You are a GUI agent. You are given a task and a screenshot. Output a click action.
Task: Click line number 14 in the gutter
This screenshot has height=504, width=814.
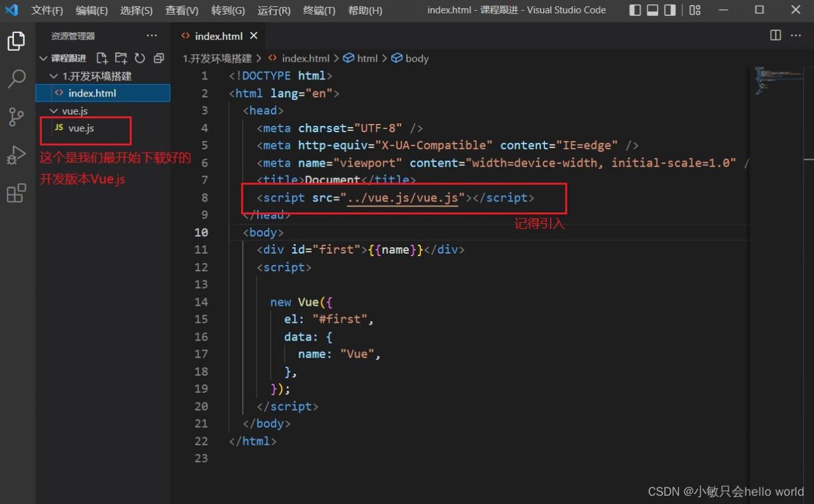tap(201, 303)
